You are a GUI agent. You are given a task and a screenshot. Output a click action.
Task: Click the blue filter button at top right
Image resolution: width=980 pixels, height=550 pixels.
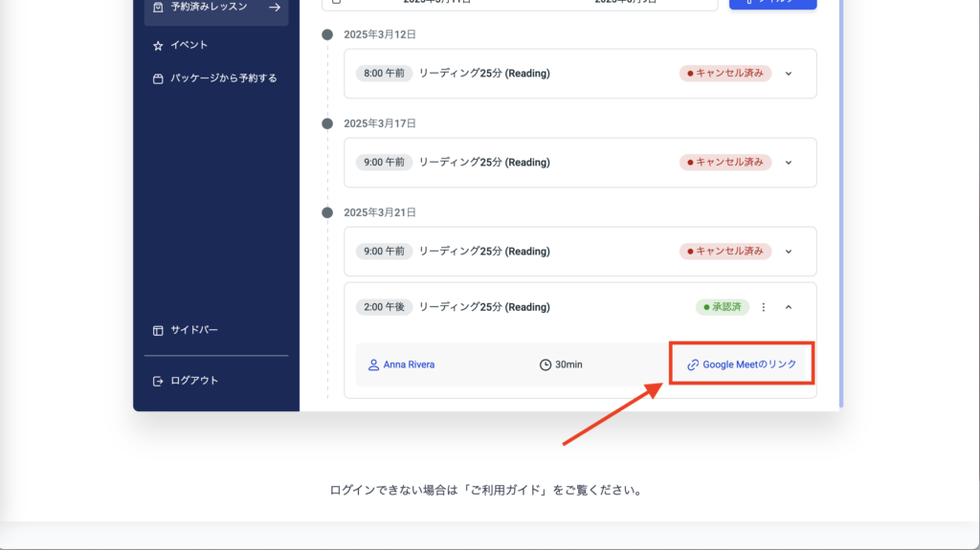[772, 4]
